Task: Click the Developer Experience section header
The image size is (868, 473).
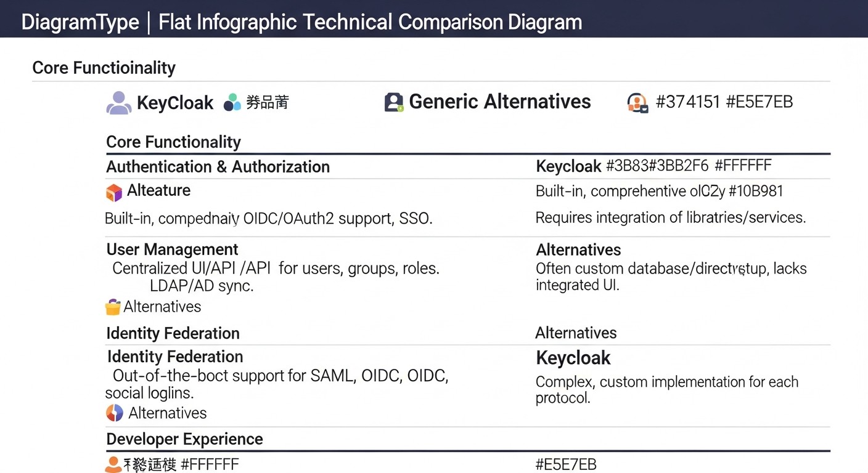Action: tap(184, 439)
